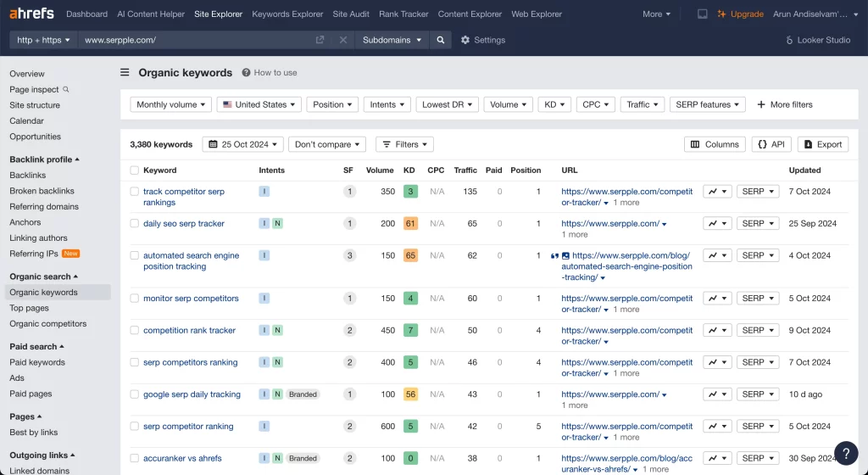Open Columns settings button

715,144
